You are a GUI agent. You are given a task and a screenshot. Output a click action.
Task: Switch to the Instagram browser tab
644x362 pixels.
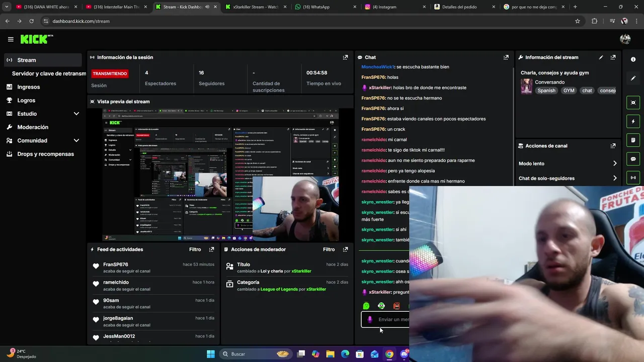[x=394, y=7]
